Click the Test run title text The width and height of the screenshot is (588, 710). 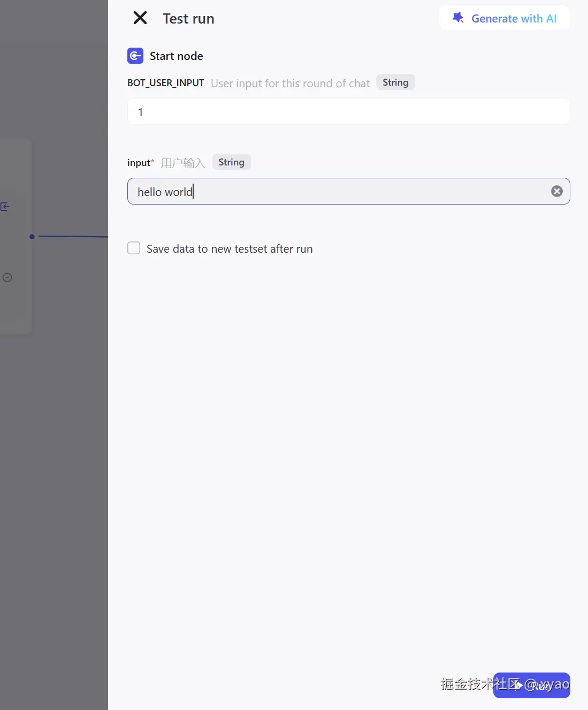coord(188,19)
